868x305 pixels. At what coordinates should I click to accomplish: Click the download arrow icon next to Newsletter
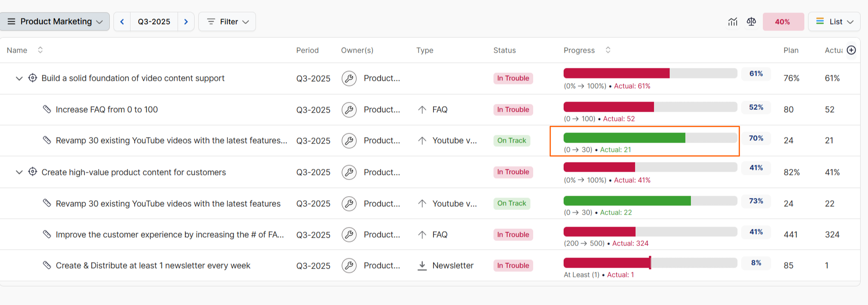coord(422,266)
